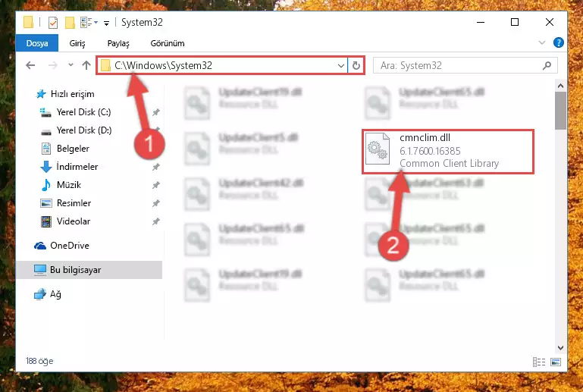Click the vertical scrollbar thumb
583x392 pixels.
pos(560,111)
